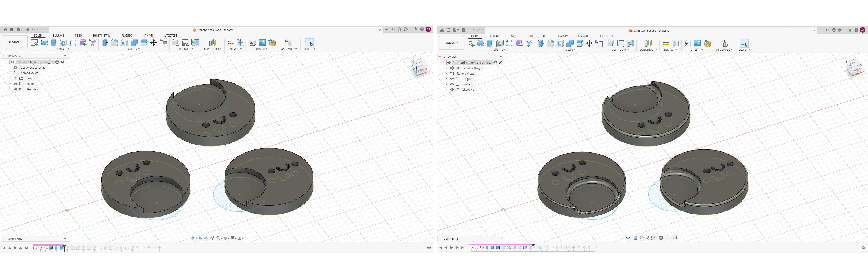Screen dimensions: 868x279
Task: Open CONSTRUCT dropdown menu in right window
Action: [x=648, y=50]
